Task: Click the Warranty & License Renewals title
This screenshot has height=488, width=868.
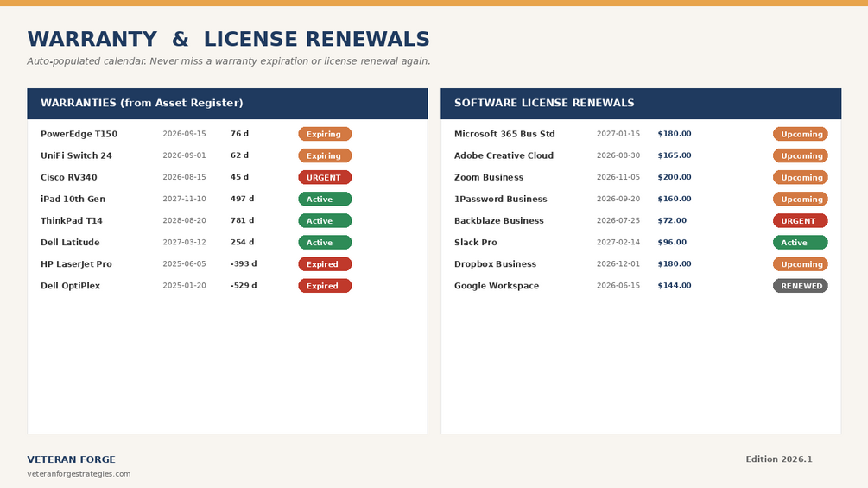Action: [x=229, y=39]
